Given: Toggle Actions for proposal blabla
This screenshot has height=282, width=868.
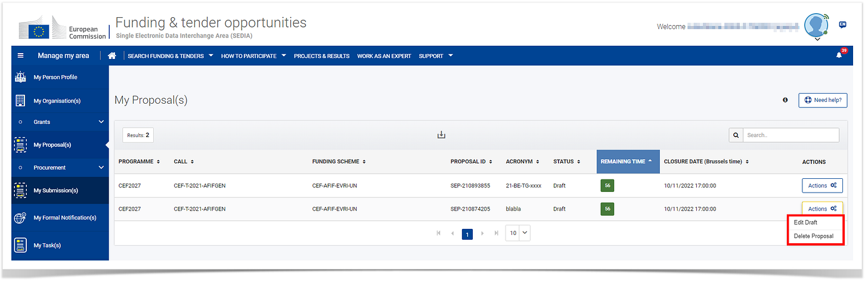Looking at the screenshot, I should (822, 209).
